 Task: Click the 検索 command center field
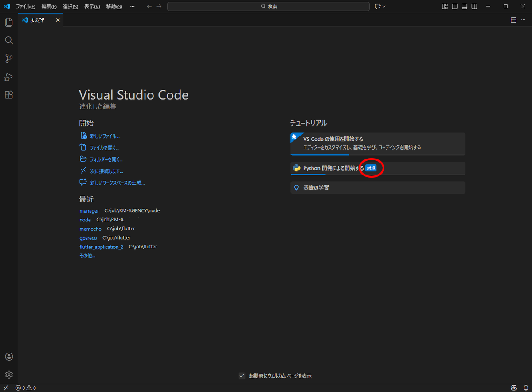268,6
